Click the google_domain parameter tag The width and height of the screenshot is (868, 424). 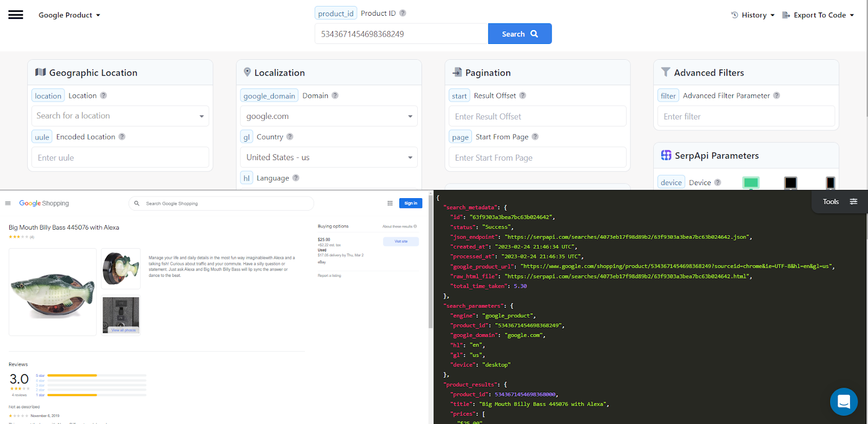pos(269,96)
